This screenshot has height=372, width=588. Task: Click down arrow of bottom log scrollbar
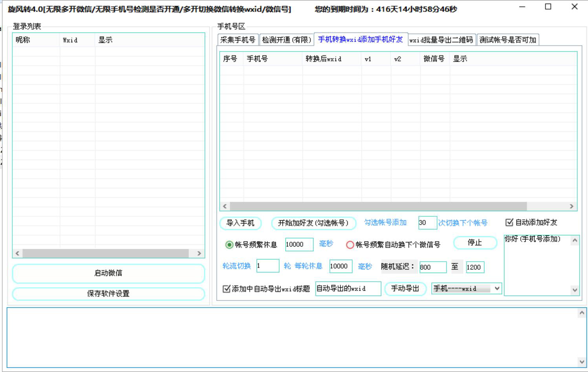tap(582, 362)
